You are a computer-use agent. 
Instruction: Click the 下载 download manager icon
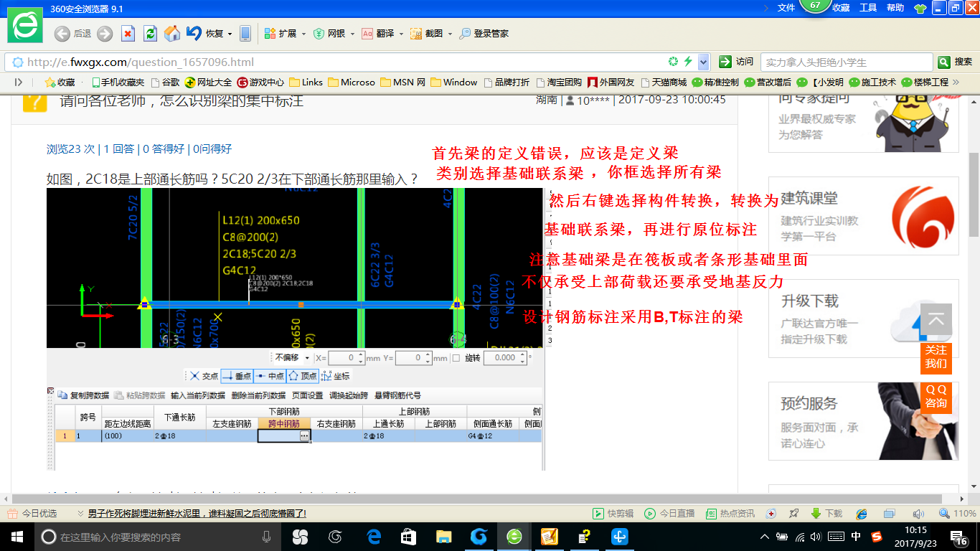pos(826,514)
